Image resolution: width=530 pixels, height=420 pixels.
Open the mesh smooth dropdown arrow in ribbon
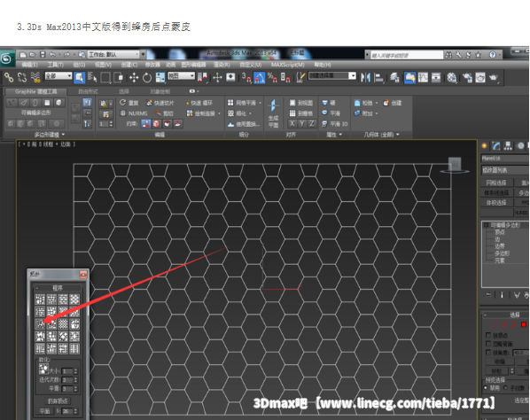[260, 103]
